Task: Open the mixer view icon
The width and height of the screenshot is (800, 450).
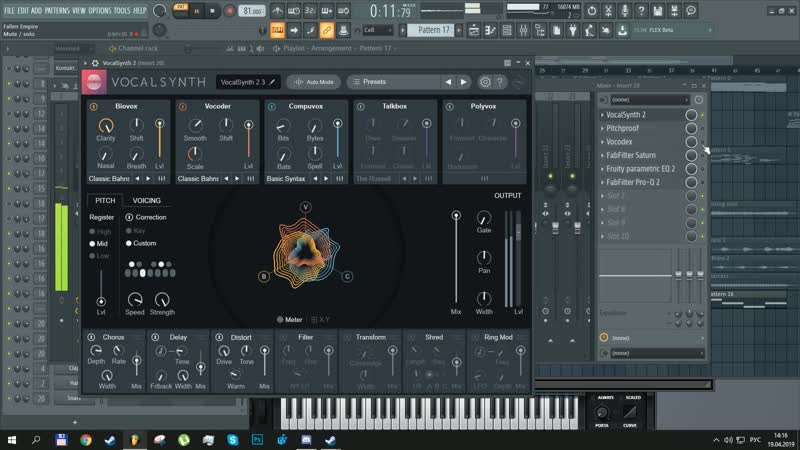Action: click(523, 31)
